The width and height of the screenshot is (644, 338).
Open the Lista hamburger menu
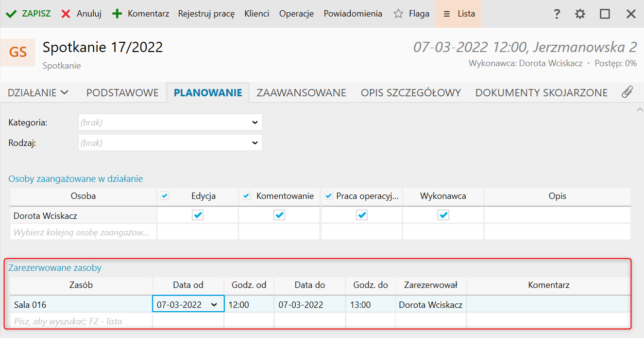pos(447,14)
